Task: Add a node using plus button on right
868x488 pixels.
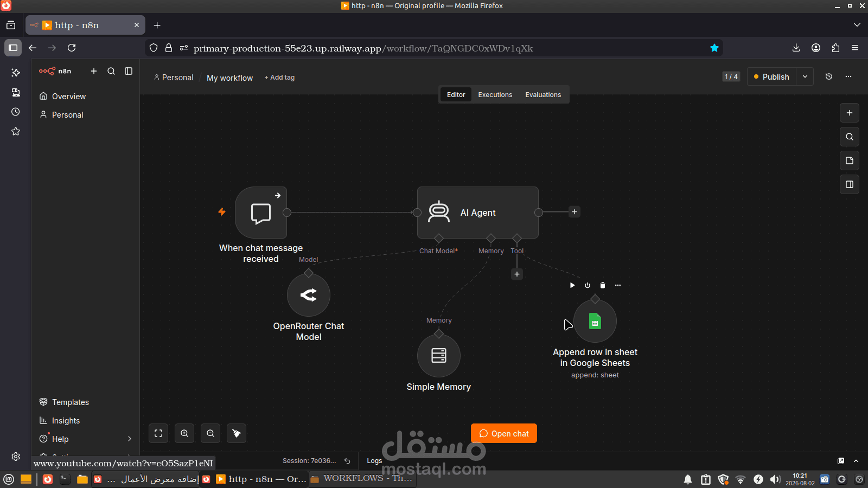Action: tap(850, 113)
